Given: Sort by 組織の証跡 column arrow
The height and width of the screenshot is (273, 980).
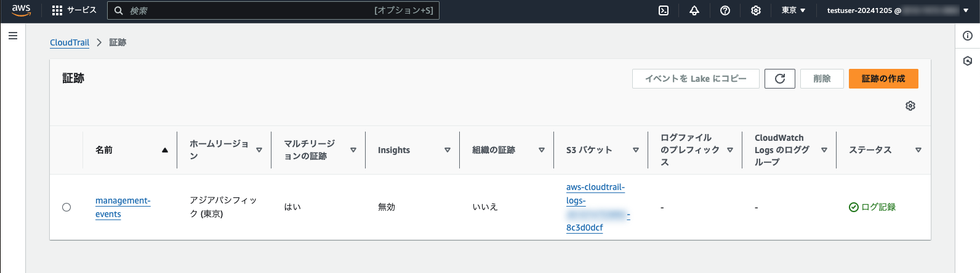Looking at the screenshot, I should click(x=542, y=150).
